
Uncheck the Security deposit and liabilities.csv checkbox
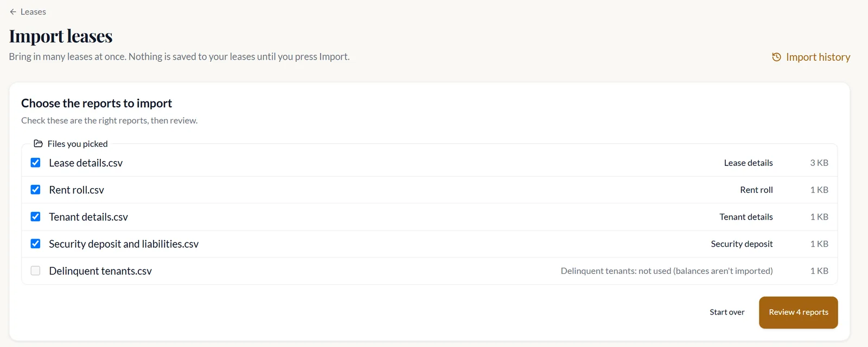35,244
